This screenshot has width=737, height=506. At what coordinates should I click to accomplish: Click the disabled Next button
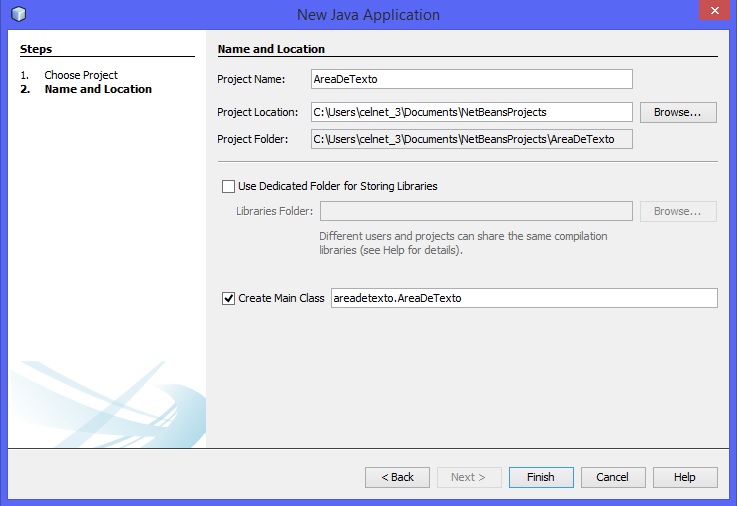pyautogui.click(x=469, y=477)
